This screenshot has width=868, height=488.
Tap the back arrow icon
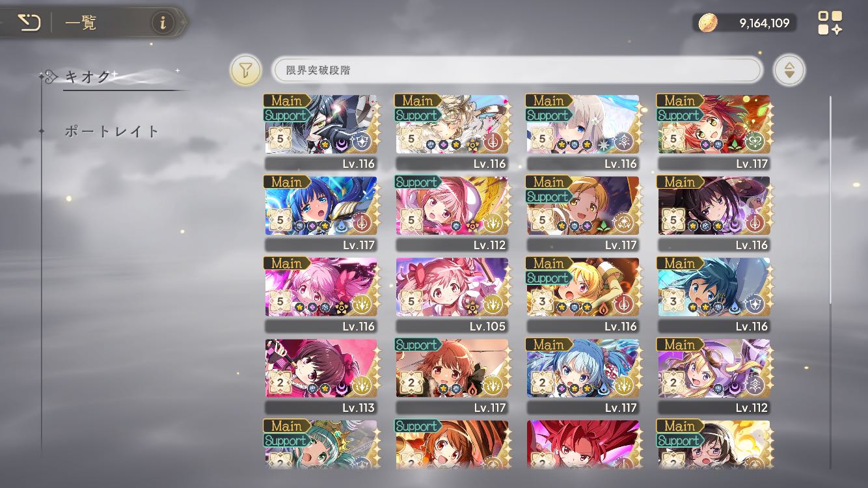(x=29, y=23)
